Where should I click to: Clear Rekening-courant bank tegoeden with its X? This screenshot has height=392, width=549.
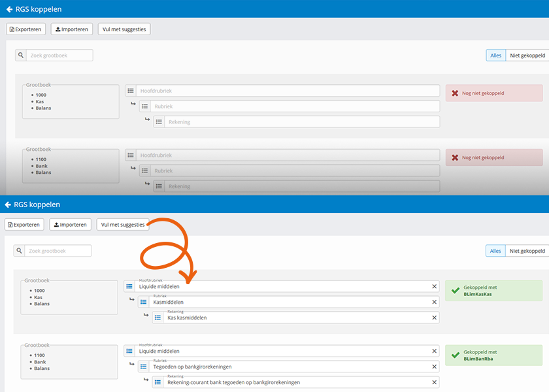coord(434,382)
